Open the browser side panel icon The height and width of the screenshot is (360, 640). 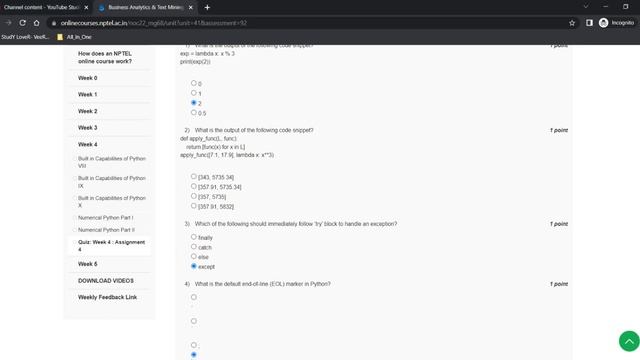(589, 23)
